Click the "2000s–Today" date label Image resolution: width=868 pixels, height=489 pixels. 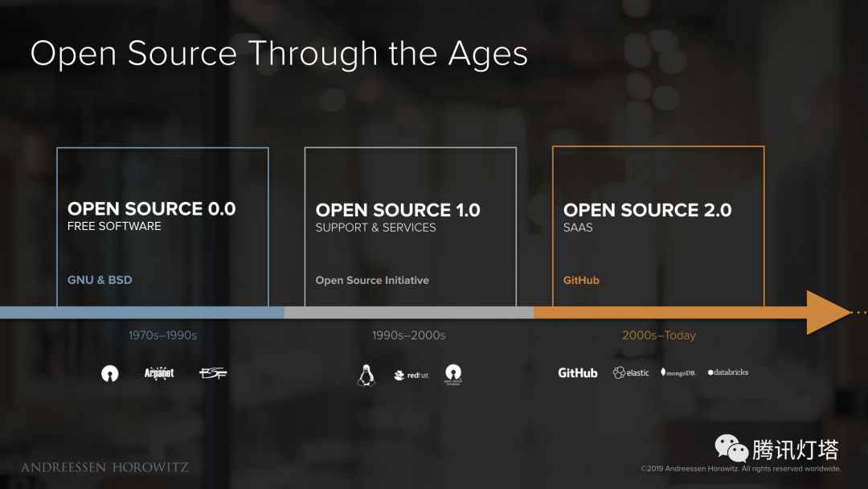(x=659, y=335)
